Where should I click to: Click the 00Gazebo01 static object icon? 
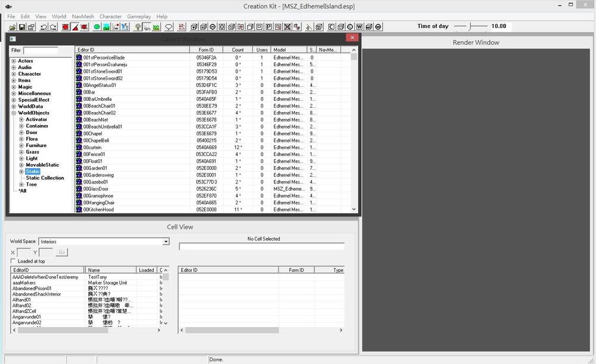(79, 182)
